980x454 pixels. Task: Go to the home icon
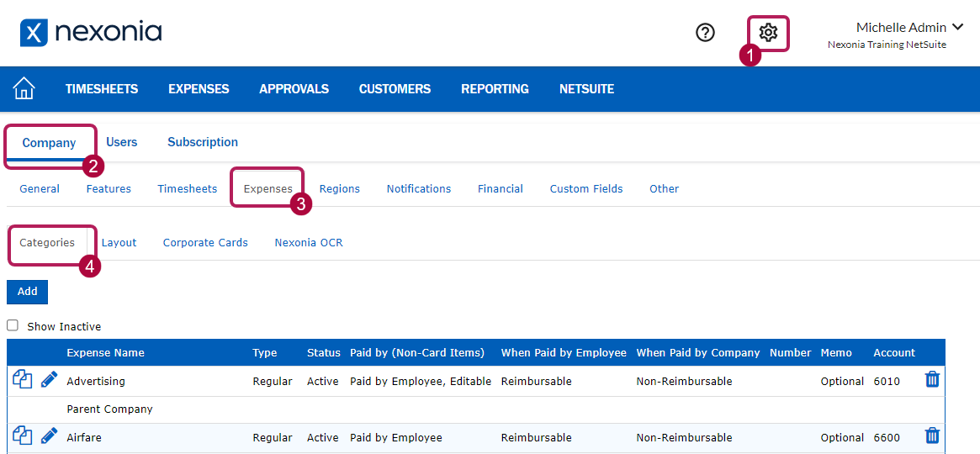tap(24, 88)
